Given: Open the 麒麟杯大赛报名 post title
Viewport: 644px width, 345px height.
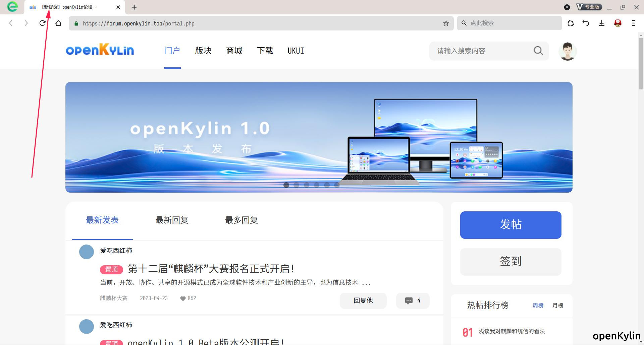Looking at the screenshot, I should click(x=211, y=269).
